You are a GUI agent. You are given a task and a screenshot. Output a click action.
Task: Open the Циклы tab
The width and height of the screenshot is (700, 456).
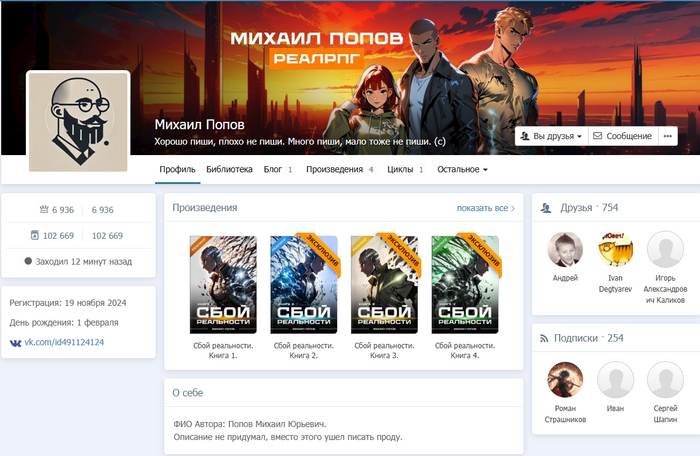pos(405,169)
